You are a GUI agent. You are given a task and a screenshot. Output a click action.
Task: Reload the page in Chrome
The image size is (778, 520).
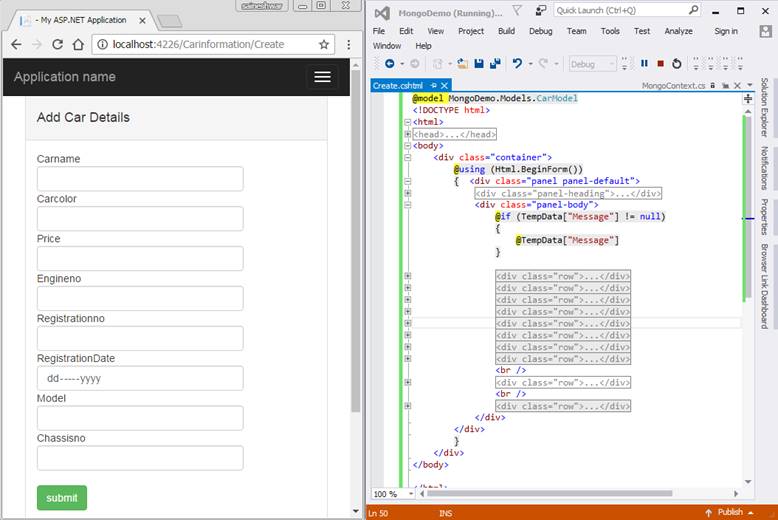tap(58, 44)
